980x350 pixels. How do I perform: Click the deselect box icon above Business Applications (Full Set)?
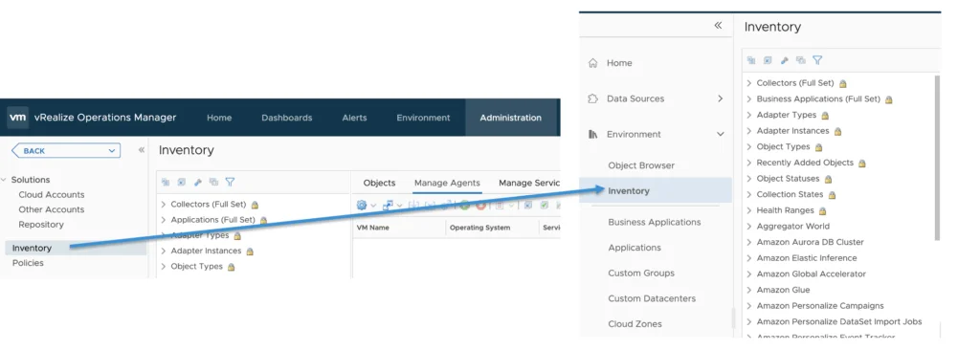pos(768,60)
